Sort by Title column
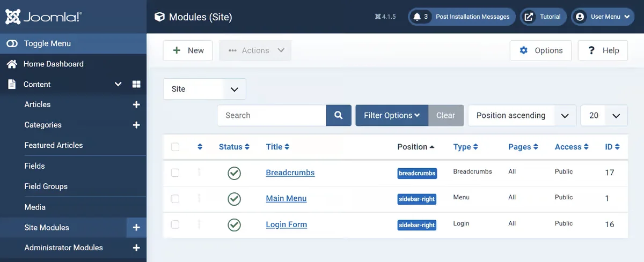 click(x=277, y=147)
